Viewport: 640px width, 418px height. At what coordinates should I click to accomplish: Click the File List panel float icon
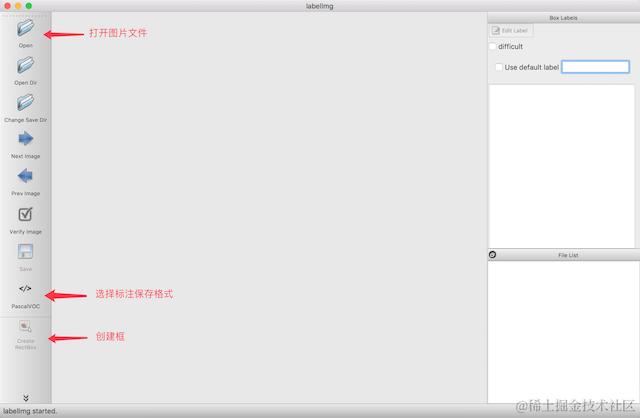pos(493,255)
